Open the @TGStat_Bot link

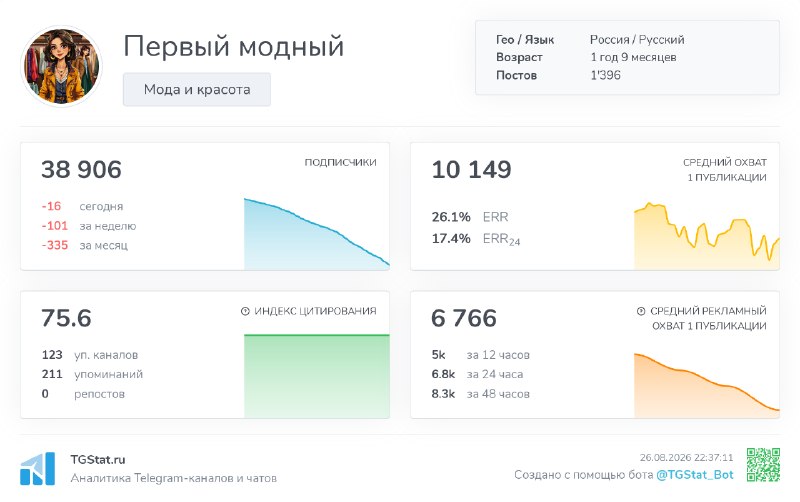694,475
